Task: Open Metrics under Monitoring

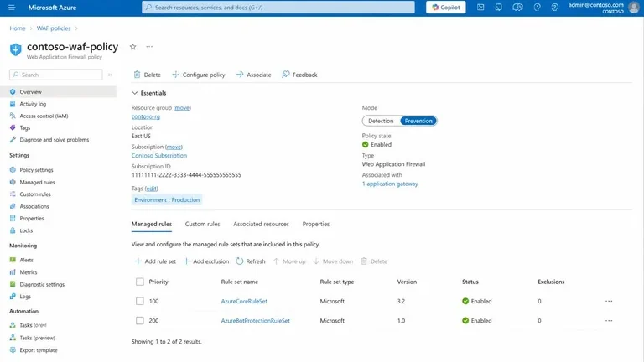Action: (23, 272)
